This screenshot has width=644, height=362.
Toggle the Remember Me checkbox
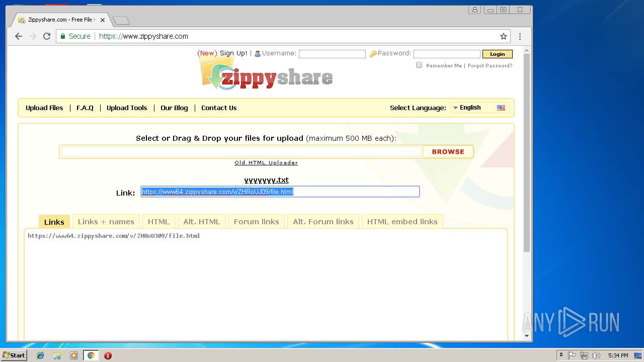click(x=419, y=65)
